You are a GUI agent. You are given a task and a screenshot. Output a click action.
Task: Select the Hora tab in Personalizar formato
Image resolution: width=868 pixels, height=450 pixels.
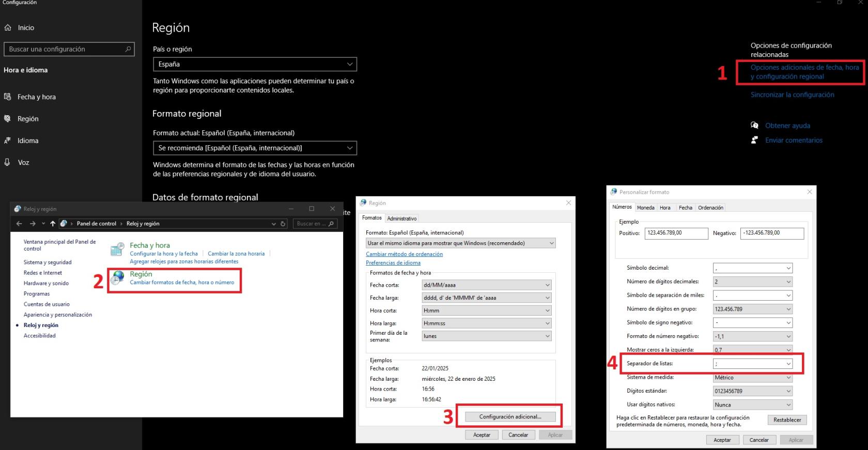[665, 208]
